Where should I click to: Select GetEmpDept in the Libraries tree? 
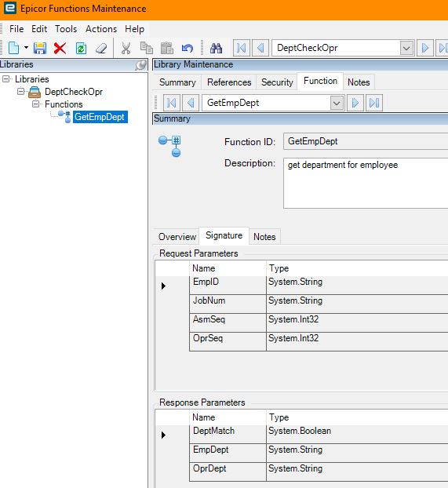coord(100,117)
